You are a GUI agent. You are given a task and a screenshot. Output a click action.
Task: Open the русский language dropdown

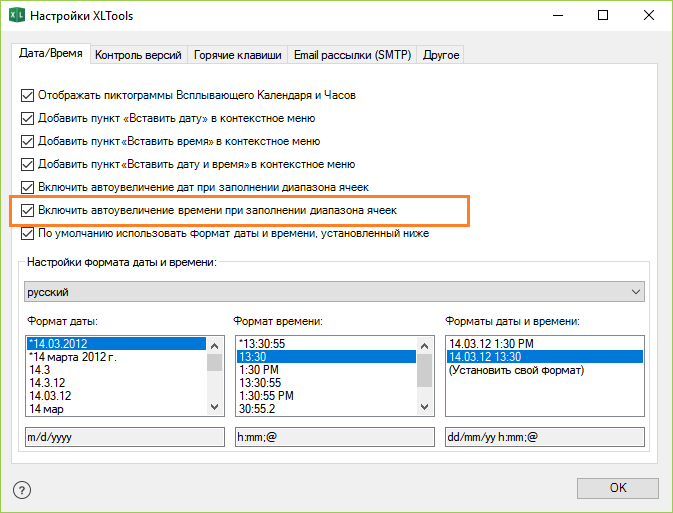pyautogui.click(x=335, y=291)
